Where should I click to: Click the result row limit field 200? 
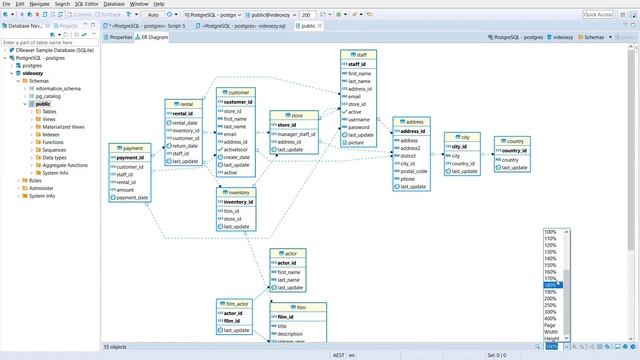(x=307, y=15)
